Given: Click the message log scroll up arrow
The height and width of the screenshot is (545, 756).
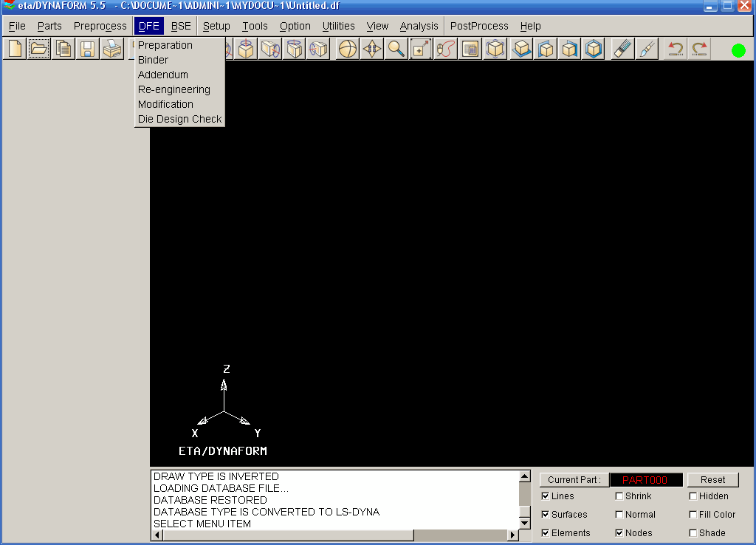Looking at the screenshot, I should (525, 476).
